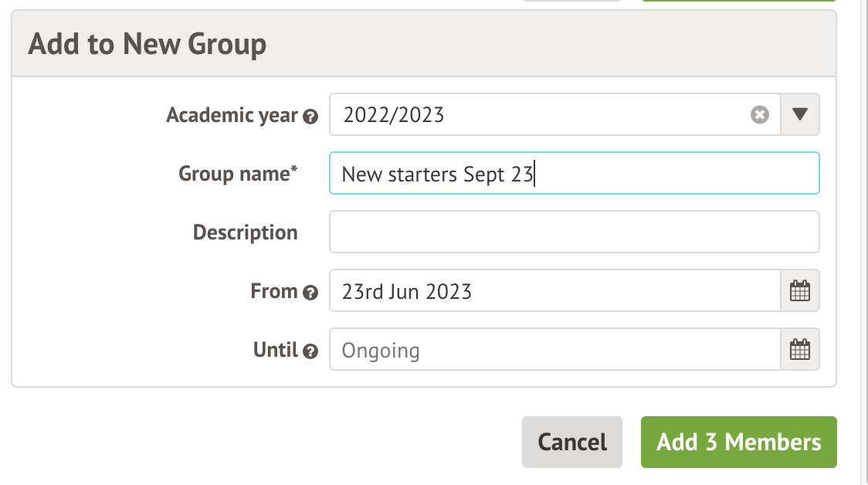Image resolution: width=868 pixels, height=485 pixels.
Task: Open the From date calendar picker
Action: (x=800, y=291)
